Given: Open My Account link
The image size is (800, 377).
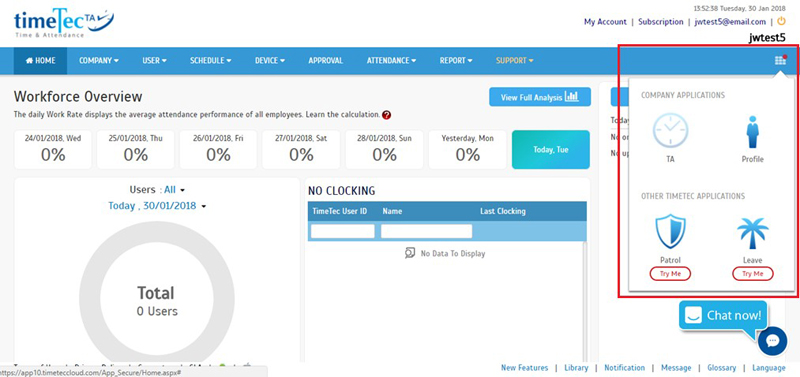Looking at the screenshot, I should 605,22.
